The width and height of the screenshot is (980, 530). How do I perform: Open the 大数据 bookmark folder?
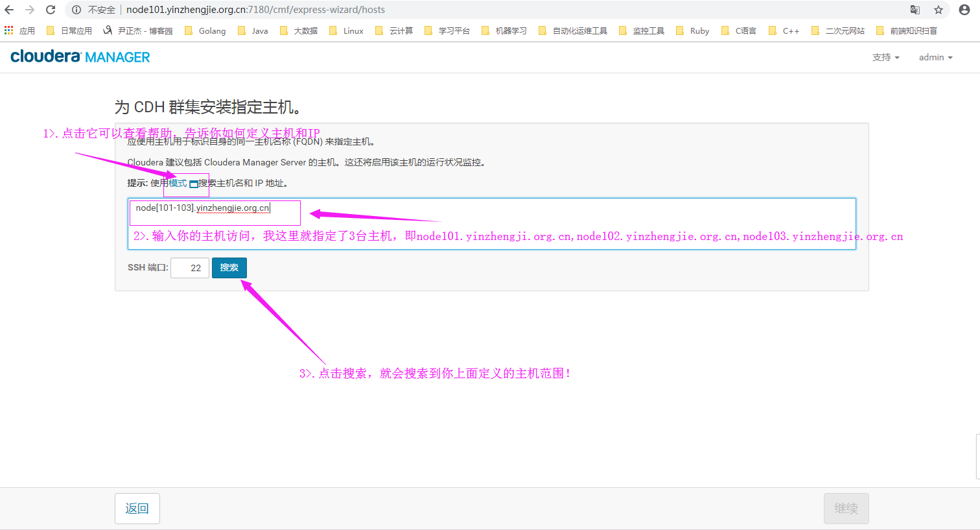[299, 30]
